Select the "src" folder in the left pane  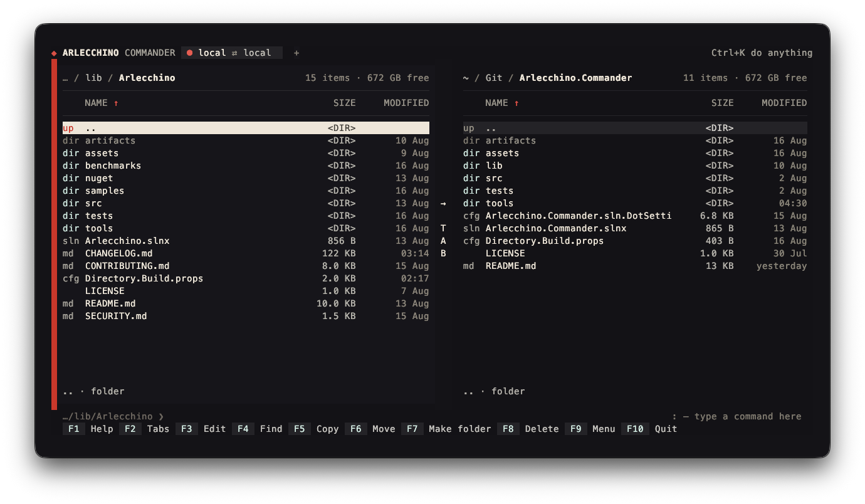[246, 203]
